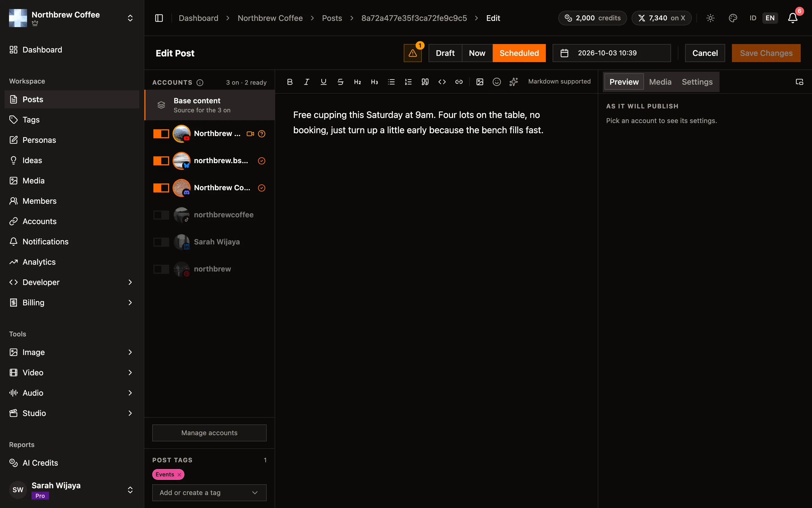The width and height of the screenshot is (812, 508).
Task: Apply underline formatting
Action: pyautogui.click(x=323, y=82)
